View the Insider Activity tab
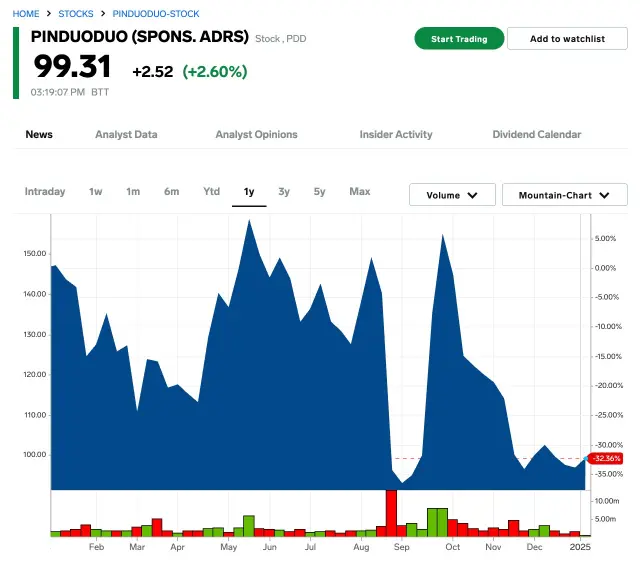 tap(396, 134)
